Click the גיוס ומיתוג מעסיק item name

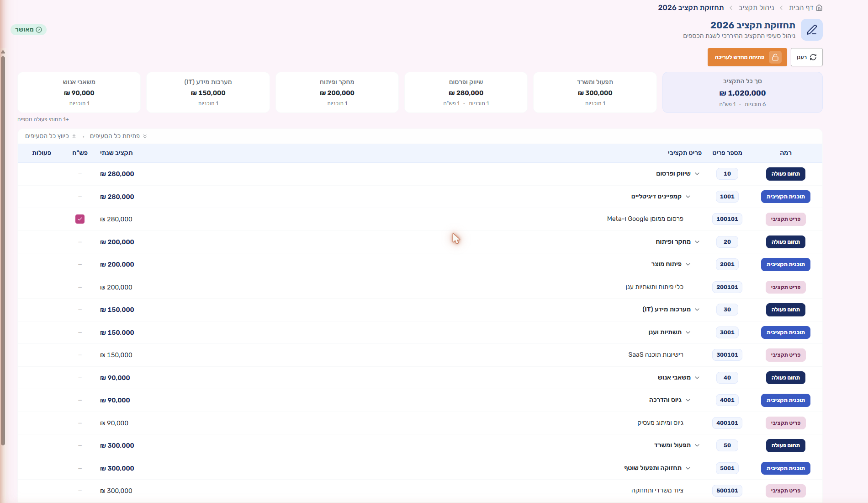[661, 423]
